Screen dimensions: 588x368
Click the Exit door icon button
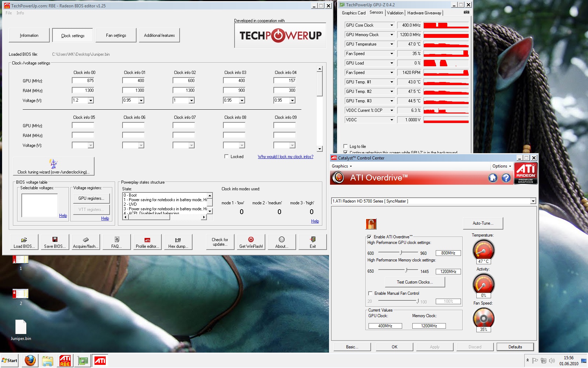click(313, 242)
